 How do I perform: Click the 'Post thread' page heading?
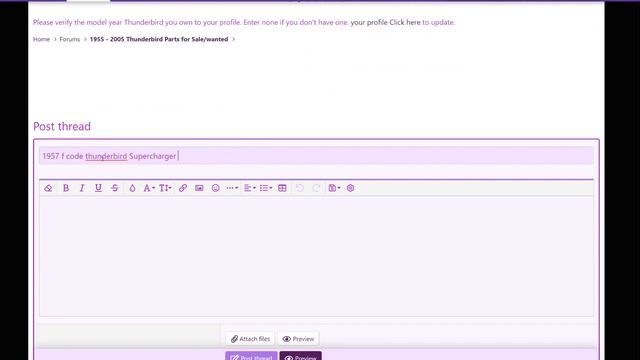[62, 127]
